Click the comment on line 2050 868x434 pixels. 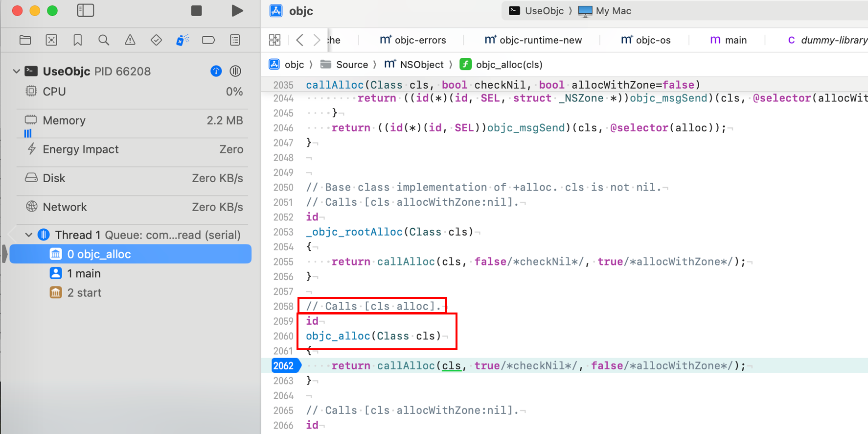click(483, 188)
